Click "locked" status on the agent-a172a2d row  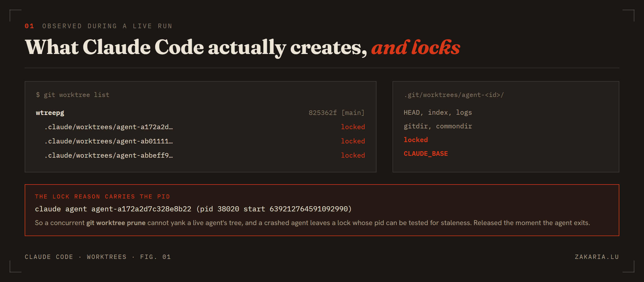click(x=353, y=127)
